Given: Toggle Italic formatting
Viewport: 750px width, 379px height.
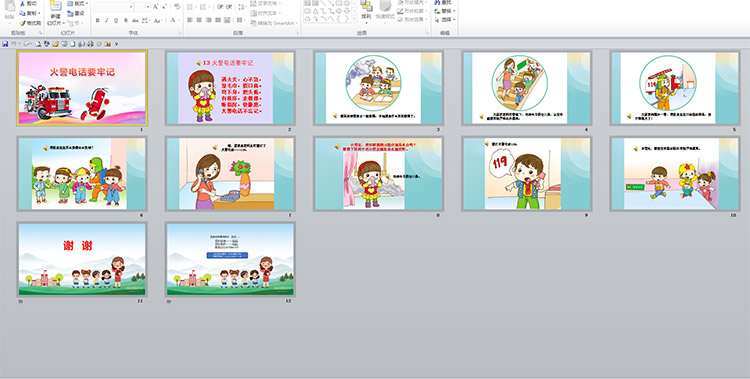Looking at the screenshot, I should pos(106,21).
